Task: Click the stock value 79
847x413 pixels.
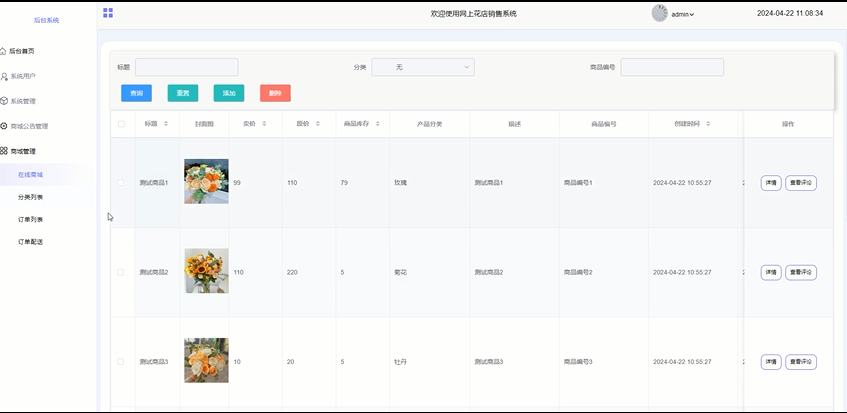Action: pos(344,183)
